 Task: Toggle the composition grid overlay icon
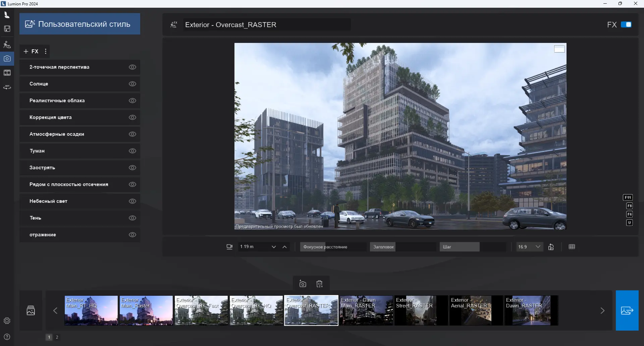(x=572, y=247)
